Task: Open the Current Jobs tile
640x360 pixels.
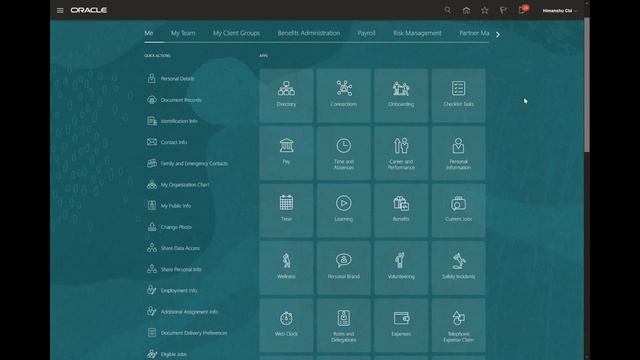Action: click(x=458, y=210)
